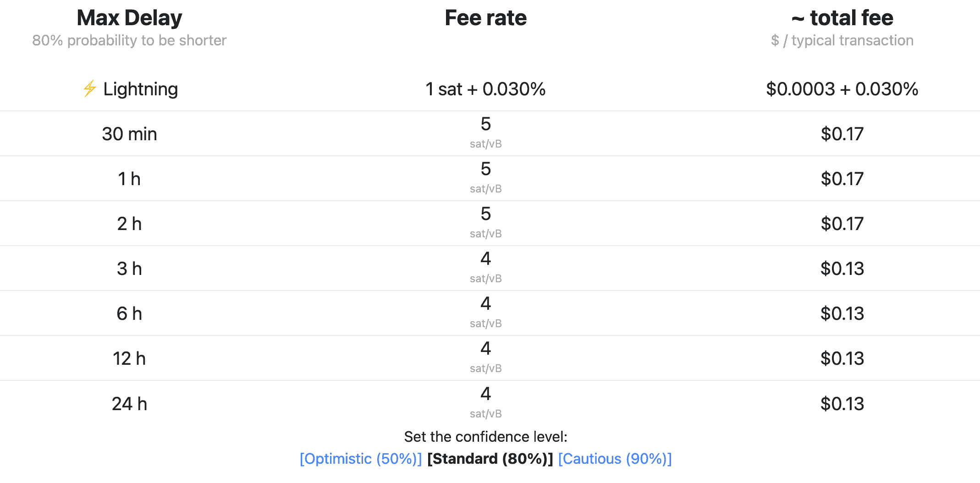Click the 30 min delay row
The height and width of the screenshot is (483, 980).
pyautogui.click(x=129, y=134)
